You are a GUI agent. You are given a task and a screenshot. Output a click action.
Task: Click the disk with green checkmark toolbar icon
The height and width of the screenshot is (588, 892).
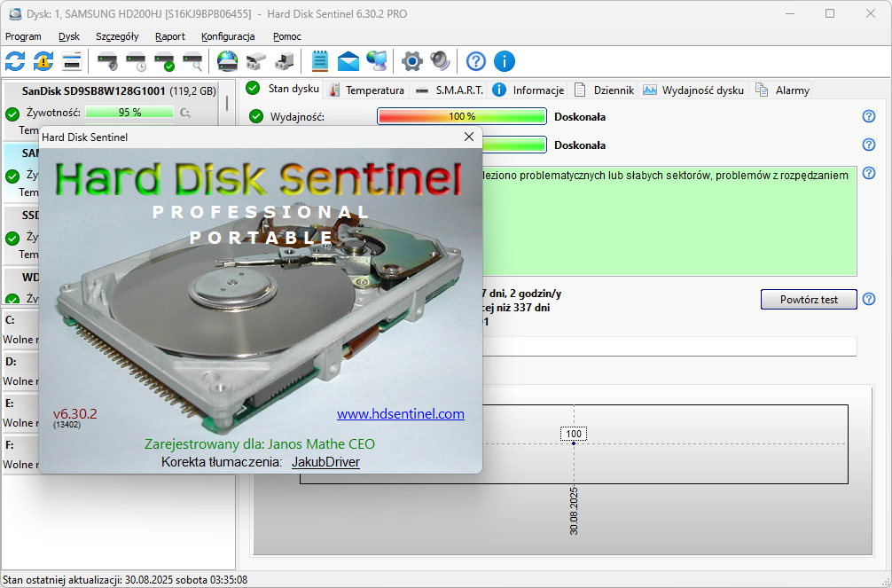click(x=164, y=61)
